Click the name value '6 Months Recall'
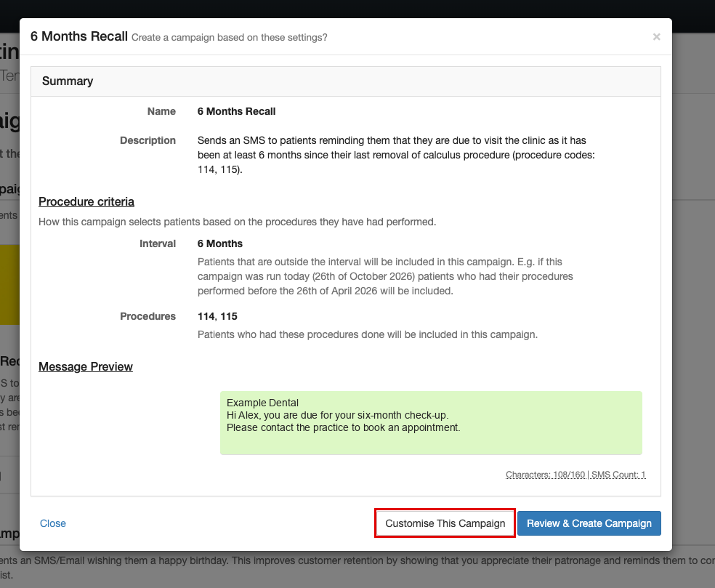The width and height of the screenshot is (715, 588). [236, 111]
